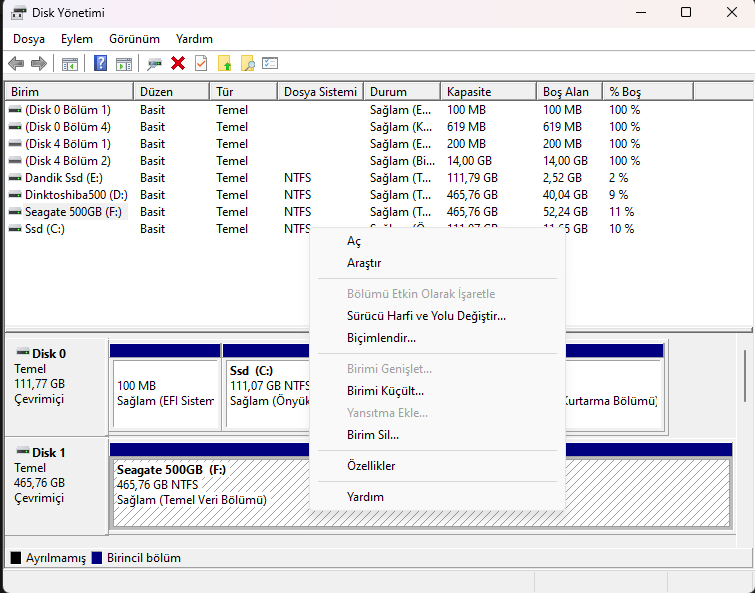Click the connect/rescan drive toolbar icon
The height and width of the screenshot is (593, 755).
[x=154, y=64]
